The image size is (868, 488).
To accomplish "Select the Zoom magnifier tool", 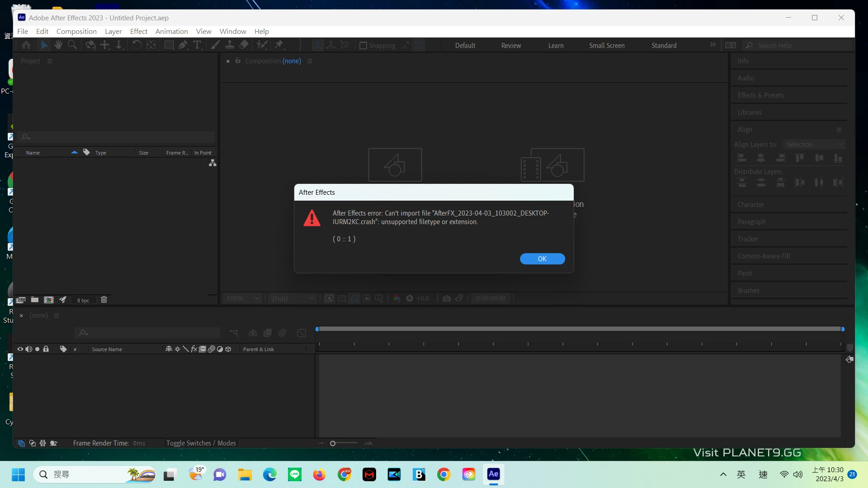I will 72,45.
